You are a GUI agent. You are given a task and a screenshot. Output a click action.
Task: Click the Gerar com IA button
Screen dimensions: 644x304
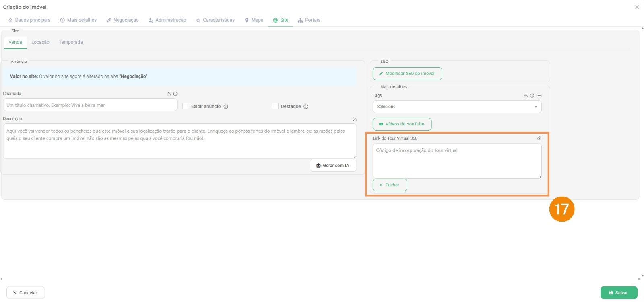click(333, 166)
